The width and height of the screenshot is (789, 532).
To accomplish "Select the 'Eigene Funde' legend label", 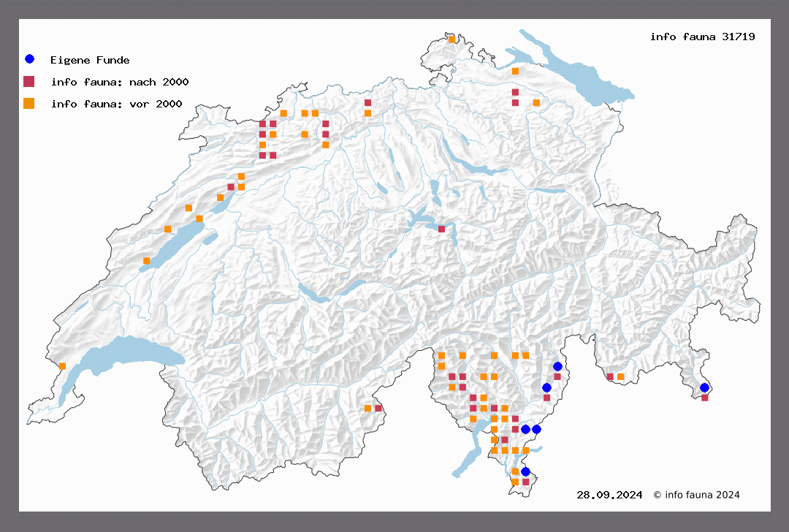I will coord(90,60).
